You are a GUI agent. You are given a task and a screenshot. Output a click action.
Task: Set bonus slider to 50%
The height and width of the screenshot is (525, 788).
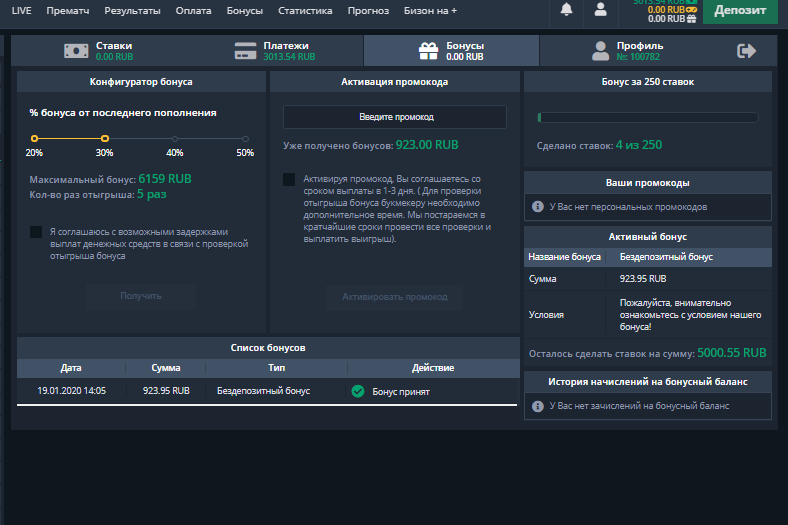246,139
